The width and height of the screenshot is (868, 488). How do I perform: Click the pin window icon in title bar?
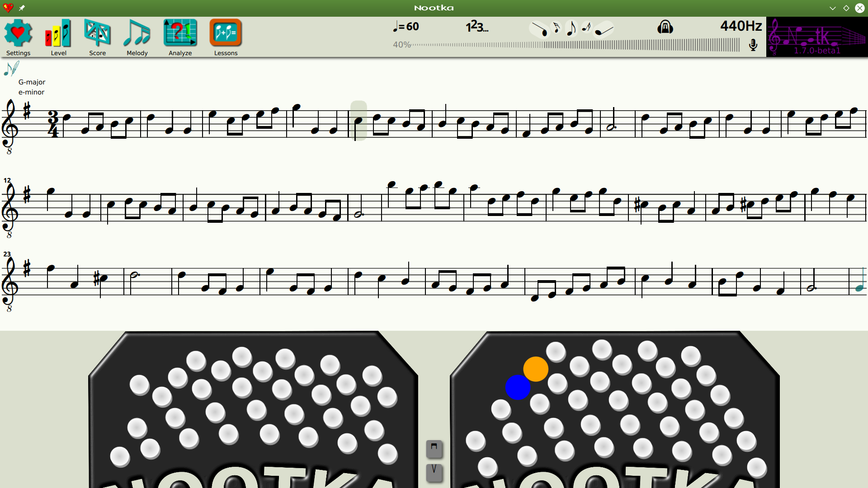(x=22, y=8)
